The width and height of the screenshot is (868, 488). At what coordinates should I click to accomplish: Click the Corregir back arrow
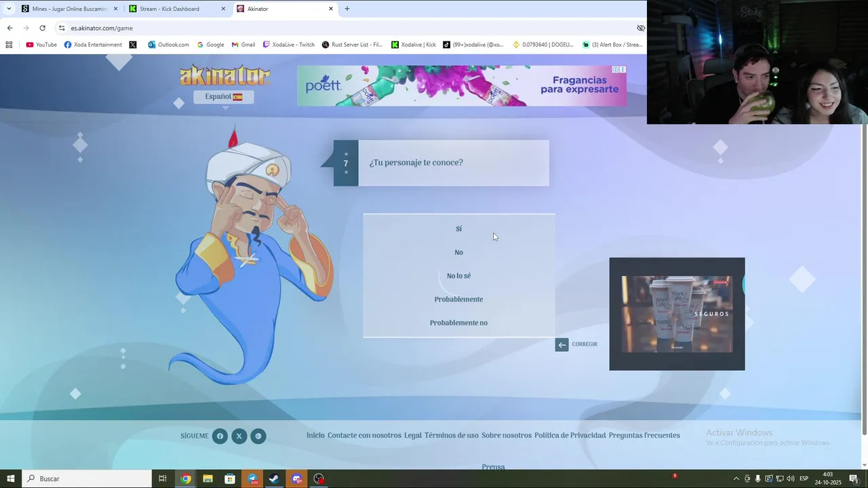[561, 344]
